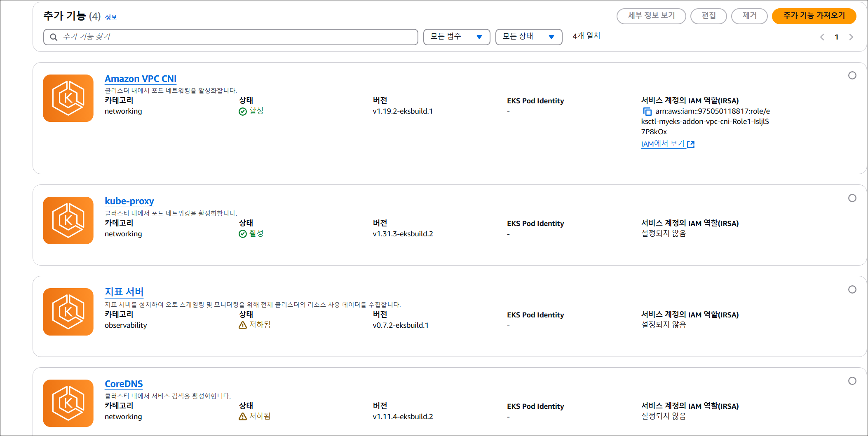Click page number 1 in pagination
Screen dimensions: 868x436
point(837,37)
